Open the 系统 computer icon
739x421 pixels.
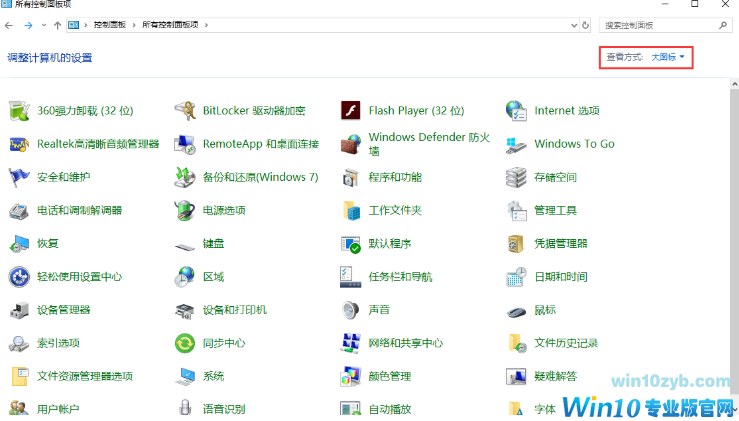185,376
